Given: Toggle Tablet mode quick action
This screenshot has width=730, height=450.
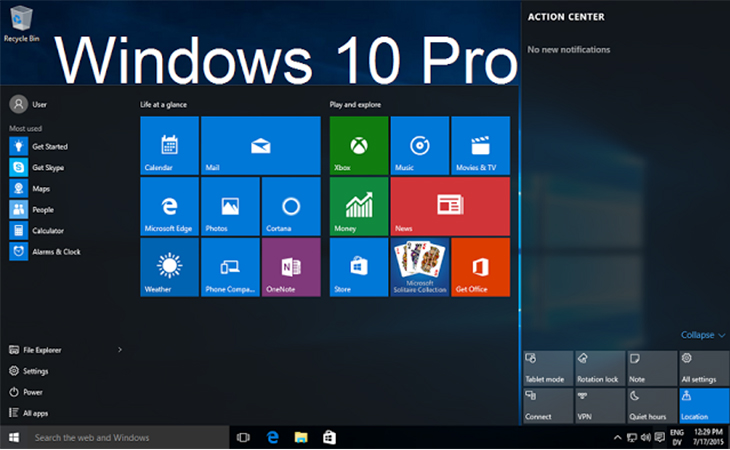Looking at the screenshot, I should 548,368.
